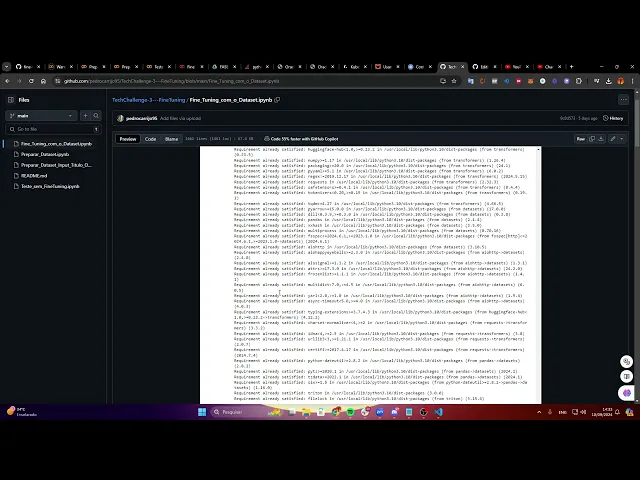Image resolution: width=640 pixels, height=480 pixels.
Task: Open the browser three-dot menu
Action: [633, 81]
